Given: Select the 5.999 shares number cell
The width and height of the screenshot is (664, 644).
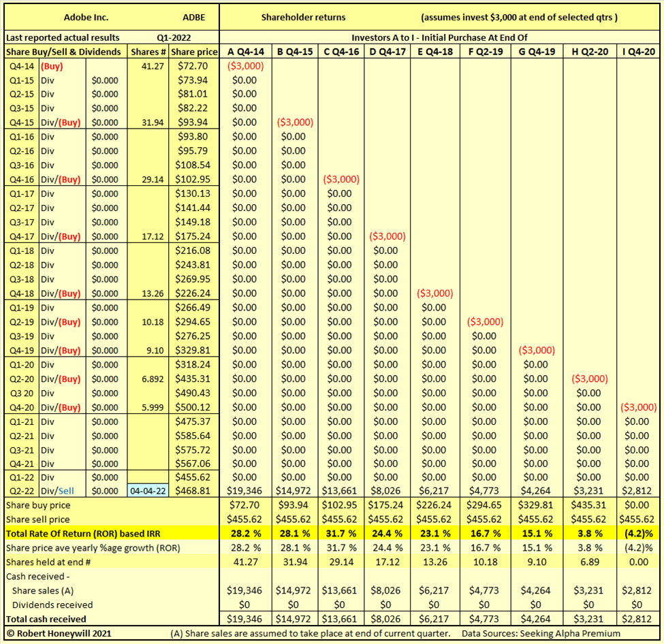Looking at the screenshot, I should pos(148,407).
